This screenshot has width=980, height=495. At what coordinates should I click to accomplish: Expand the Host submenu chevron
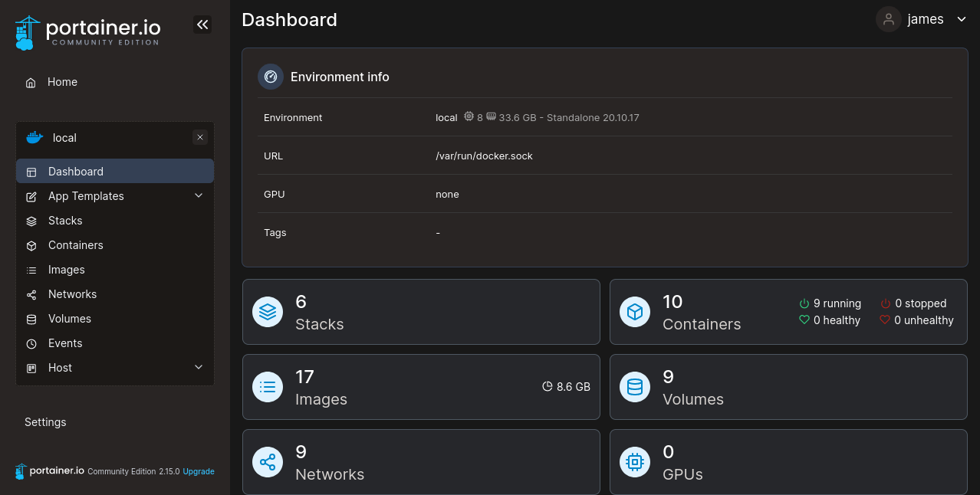click(x=199, y=368)
